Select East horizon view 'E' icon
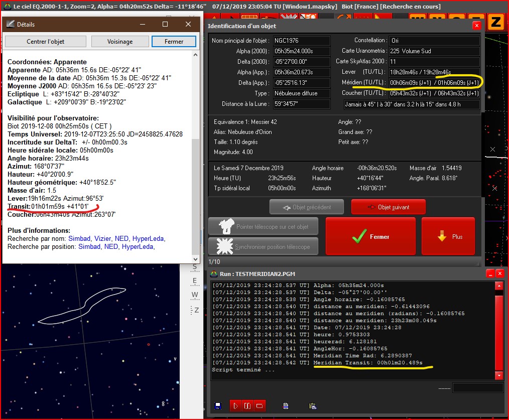The image size is (509, 420). tap(195, 281)
